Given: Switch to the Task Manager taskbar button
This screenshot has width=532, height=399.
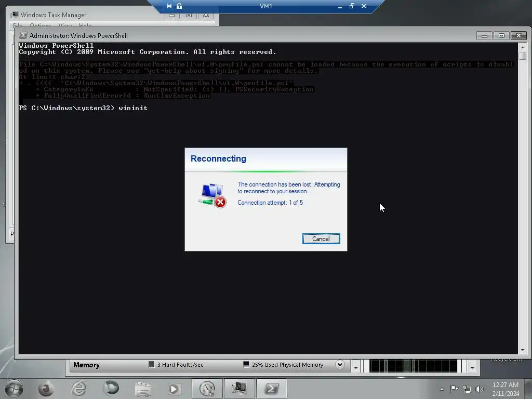Looking at the screenshot, I should pyautogui.click(x=239, y=389).
